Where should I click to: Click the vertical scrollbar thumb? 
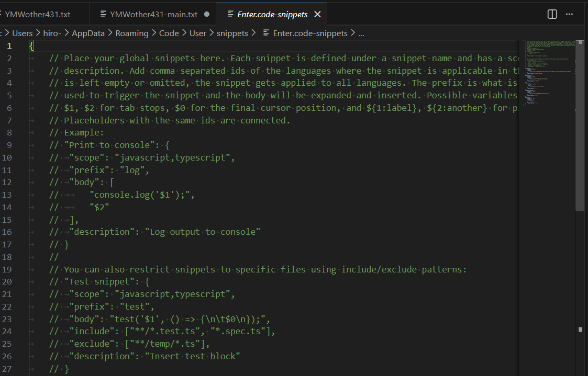click(580, 126)
